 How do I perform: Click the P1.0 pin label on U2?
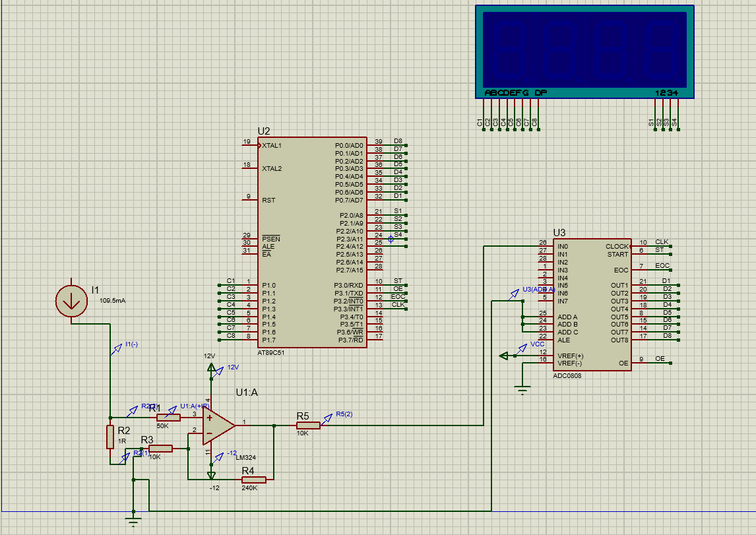click(x=268, y=286)
